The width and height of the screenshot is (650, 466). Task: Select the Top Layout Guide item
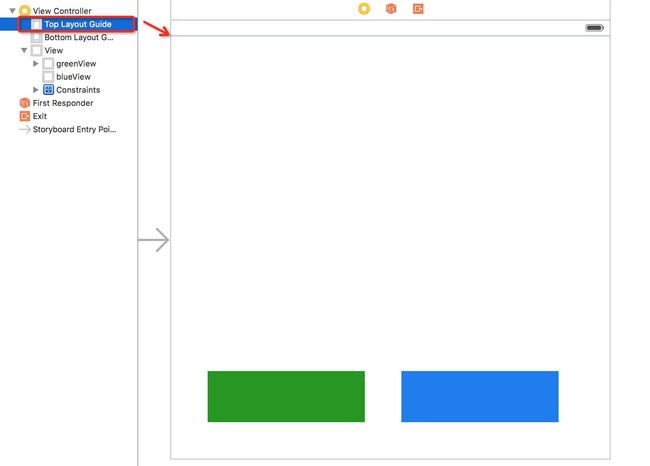[78, 24]
